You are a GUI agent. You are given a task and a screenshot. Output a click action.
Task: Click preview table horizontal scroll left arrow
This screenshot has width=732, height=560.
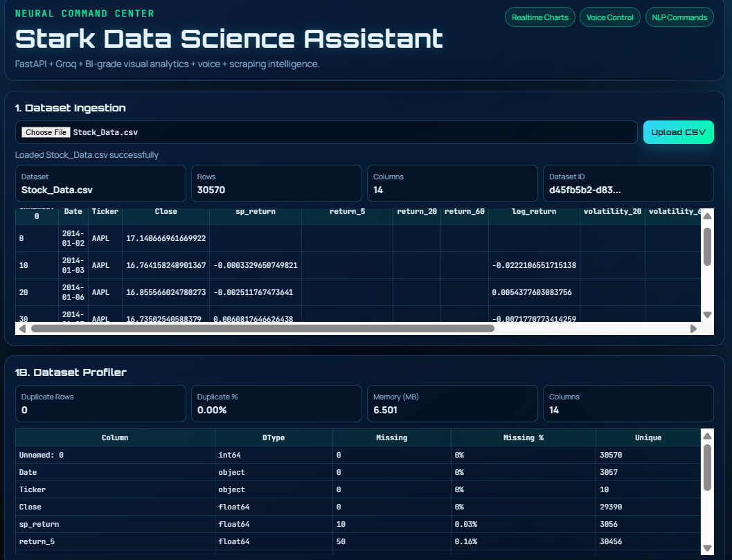22,329
